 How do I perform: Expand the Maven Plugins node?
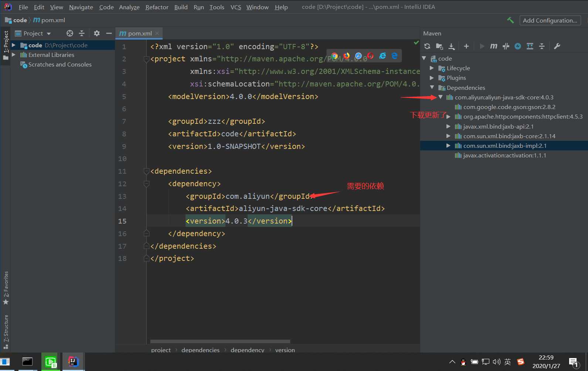[432, 78]
